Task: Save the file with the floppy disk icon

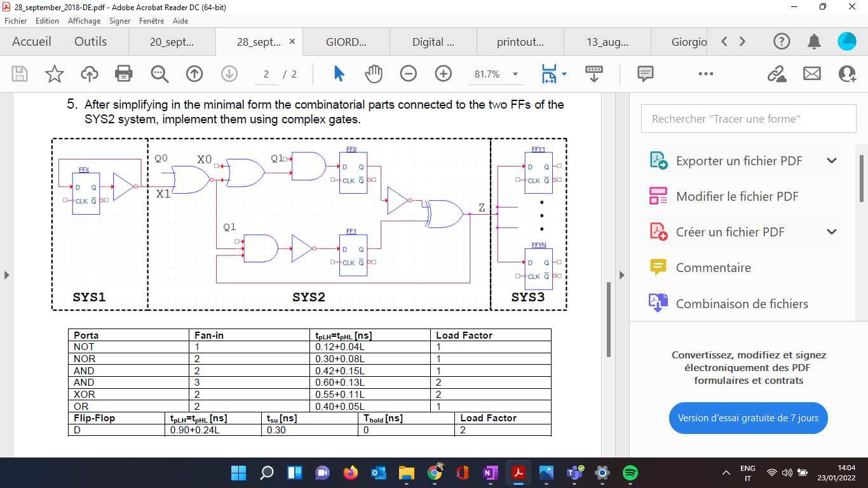Action: point(20,74)
